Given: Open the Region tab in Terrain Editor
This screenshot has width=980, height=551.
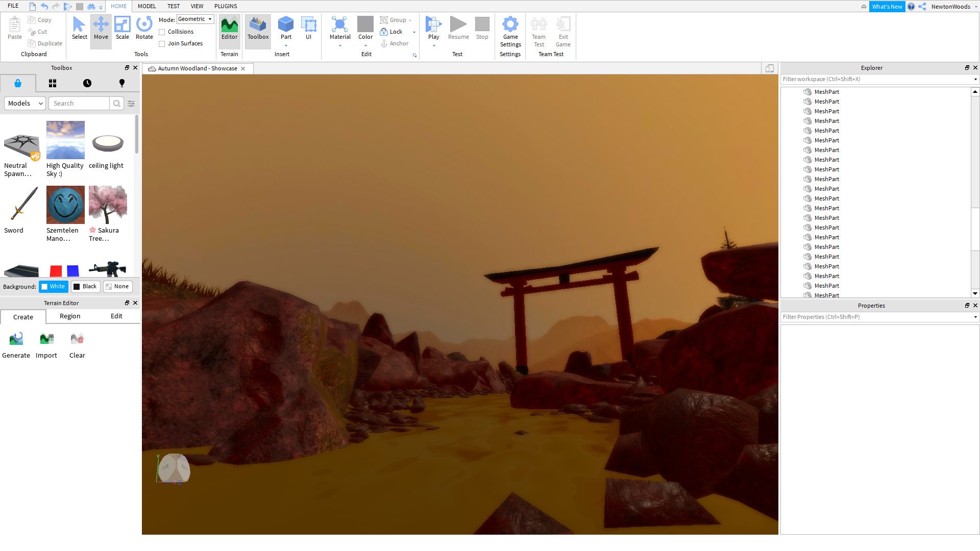Looking at the screenshot, I should click(70, 316).
